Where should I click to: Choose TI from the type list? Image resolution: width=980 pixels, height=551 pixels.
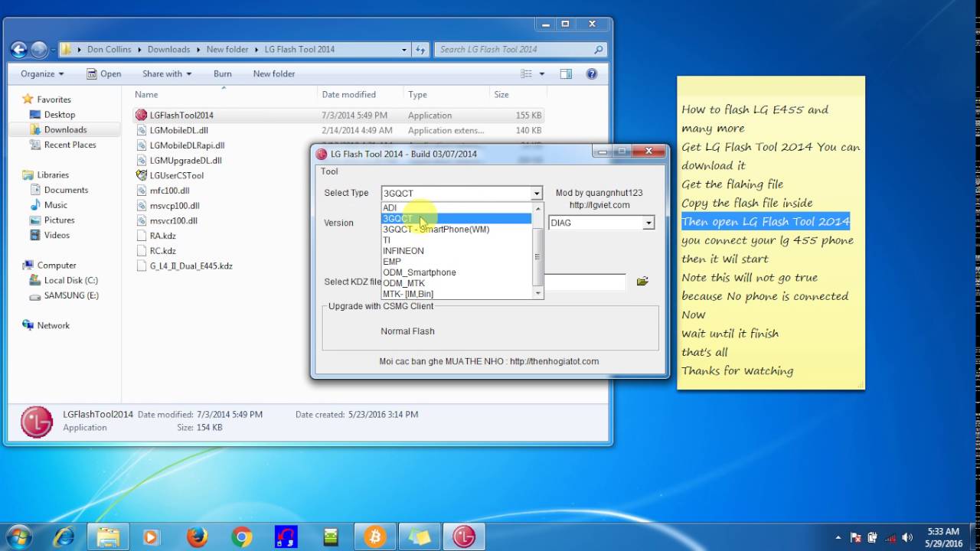coord(456,240)
